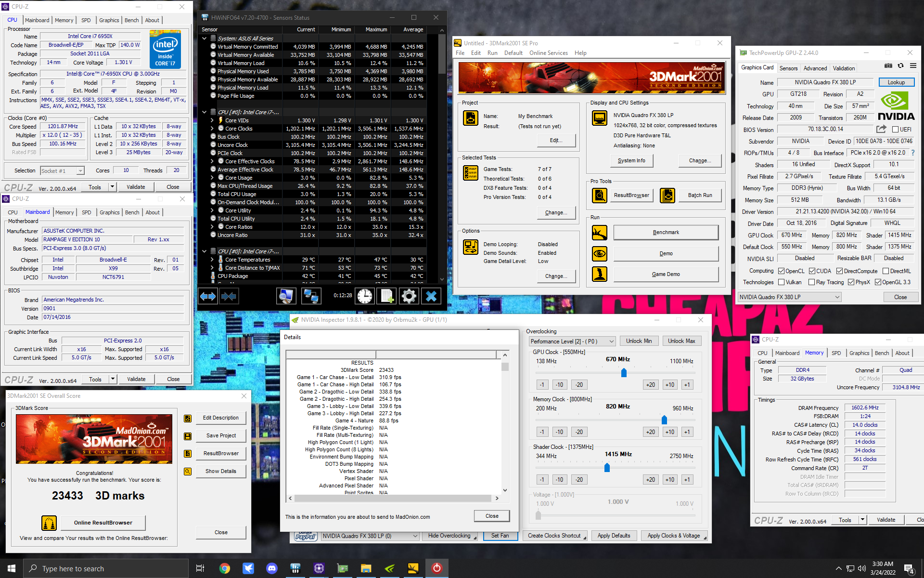Expand Core Temperatures row in HWiNFO
The height and width of the screenshot is (578, 924).
[212, 260]
